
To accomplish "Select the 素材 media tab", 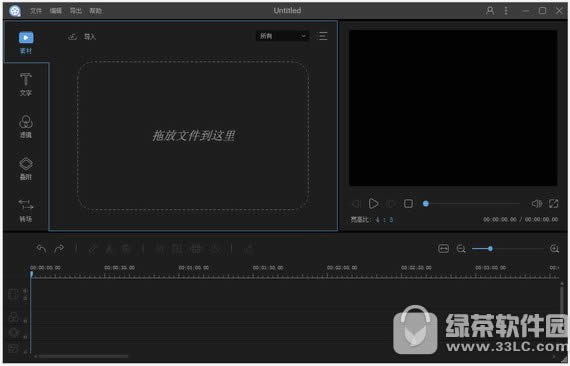I will [25, 43].
